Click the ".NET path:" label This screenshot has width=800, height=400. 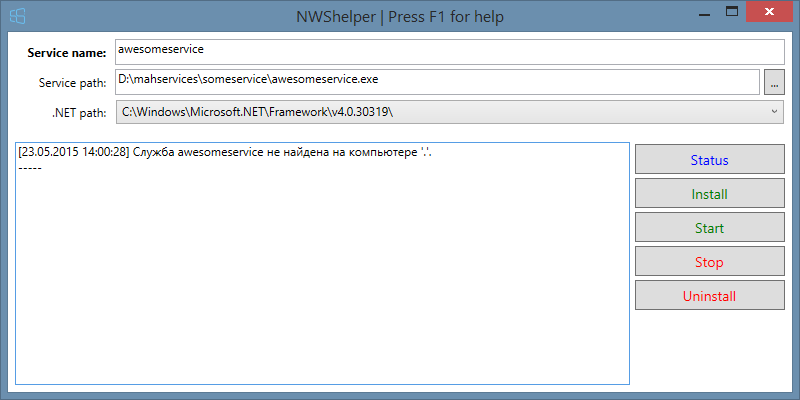(79, 113)
